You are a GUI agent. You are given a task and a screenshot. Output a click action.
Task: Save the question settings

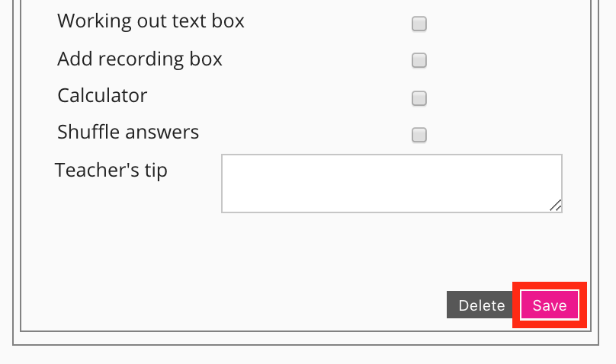(549, 305)
